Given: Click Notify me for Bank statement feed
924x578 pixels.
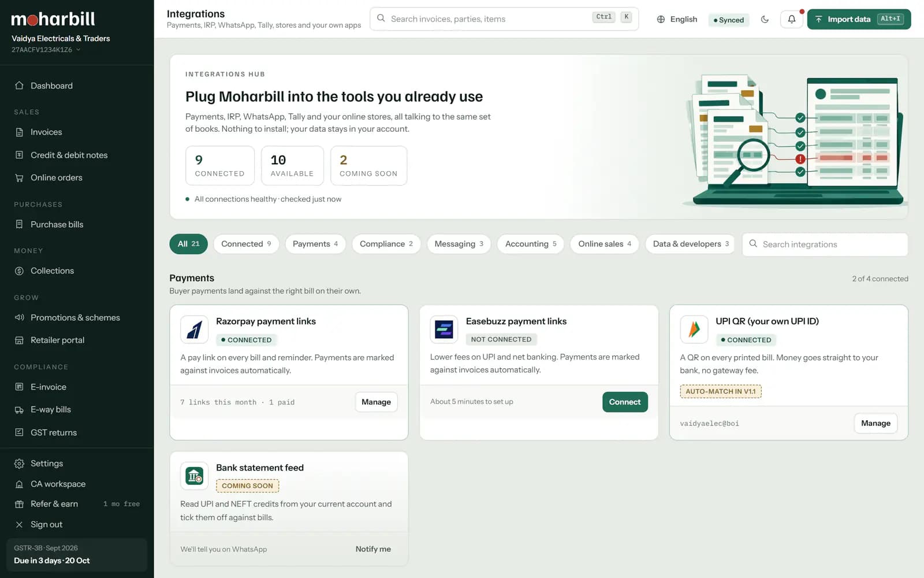Looking at the screenshot, I should [373, 549].
